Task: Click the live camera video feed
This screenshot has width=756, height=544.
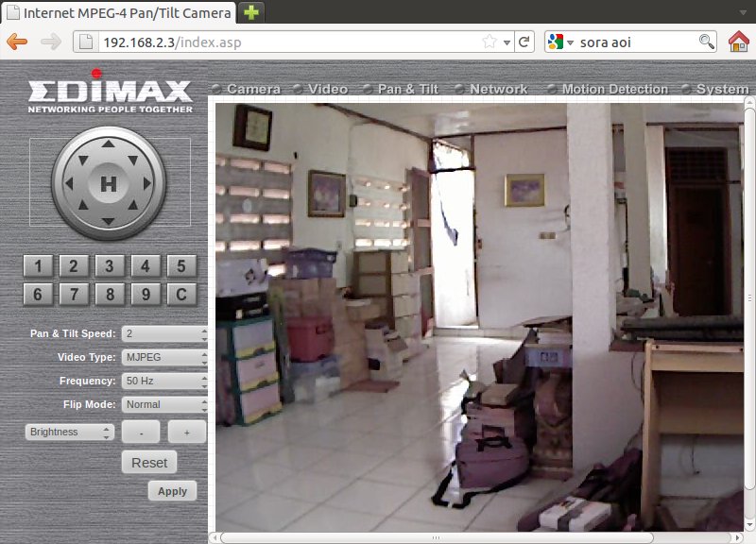Action: click(479, 317)
